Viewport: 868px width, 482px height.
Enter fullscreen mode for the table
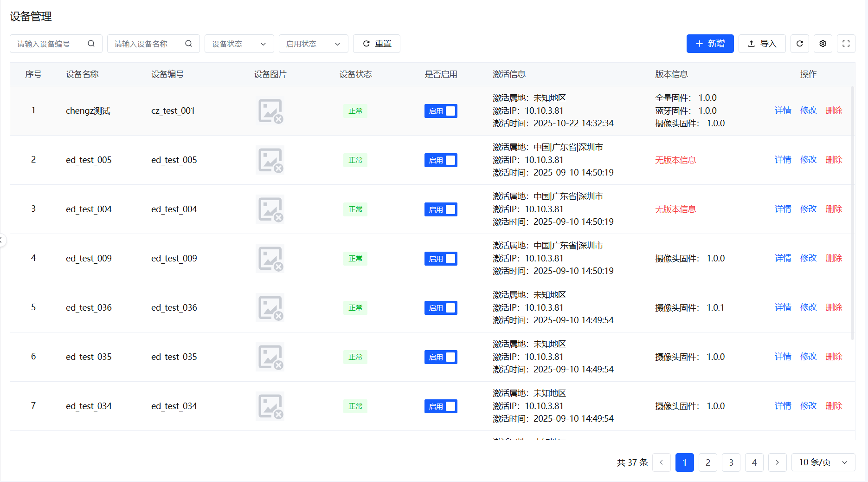pyautogui.click(x=846, y=43)
